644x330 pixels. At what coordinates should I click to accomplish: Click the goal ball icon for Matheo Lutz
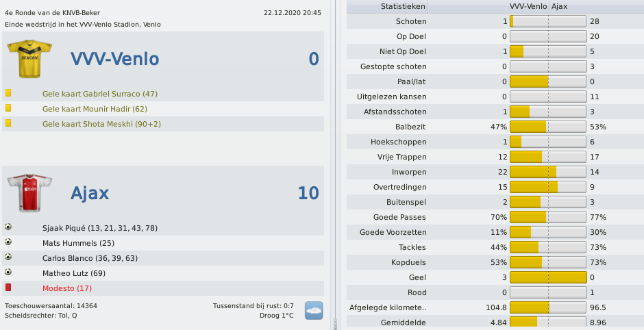coord(8,272)
